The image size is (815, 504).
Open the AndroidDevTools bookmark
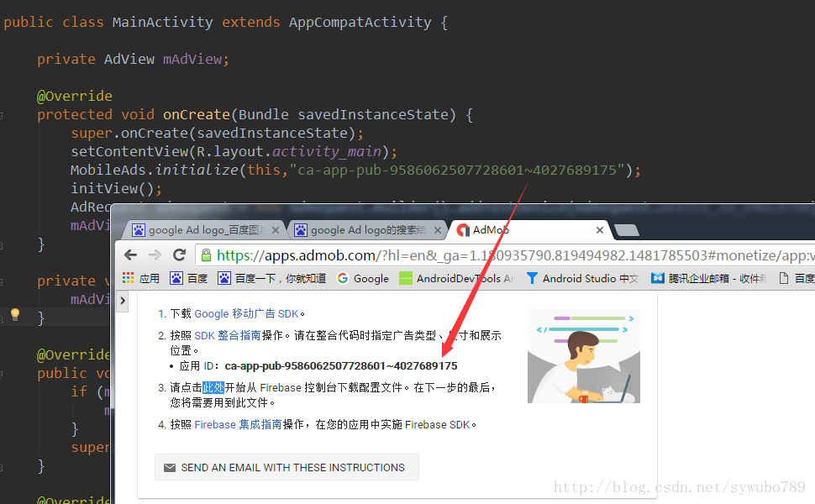(457, 279)
